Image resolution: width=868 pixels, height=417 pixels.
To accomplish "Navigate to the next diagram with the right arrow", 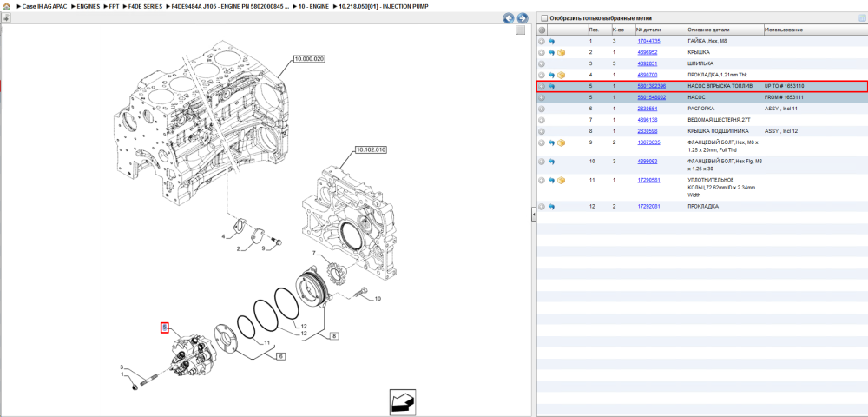I will [522, 18].
